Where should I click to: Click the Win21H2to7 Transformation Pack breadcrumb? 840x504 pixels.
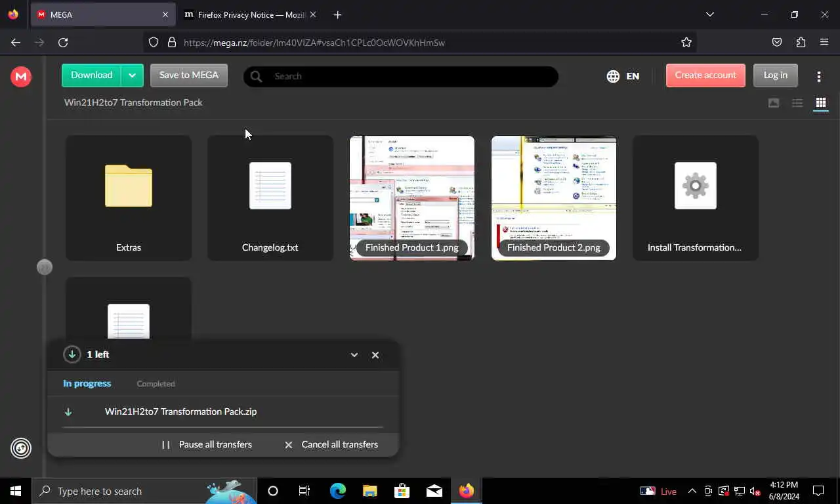(x=133, y=102)
